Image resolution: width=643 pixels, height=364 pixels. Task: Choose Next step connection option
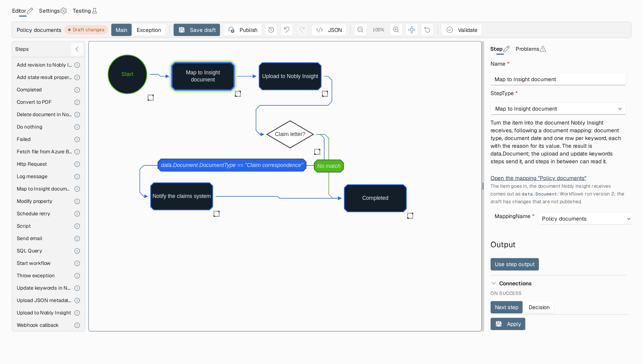[506, 307]
